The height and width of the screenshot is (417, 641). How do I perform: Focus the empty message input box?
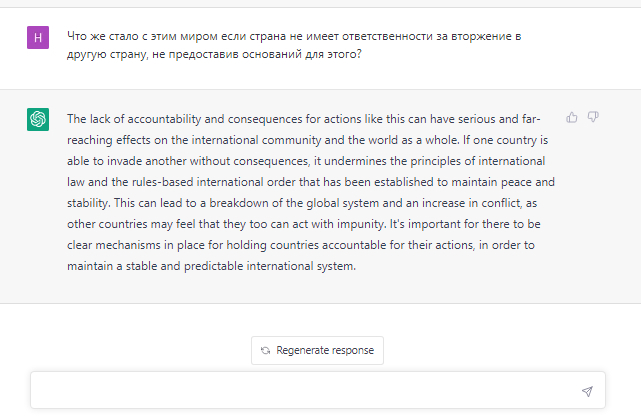300,391
